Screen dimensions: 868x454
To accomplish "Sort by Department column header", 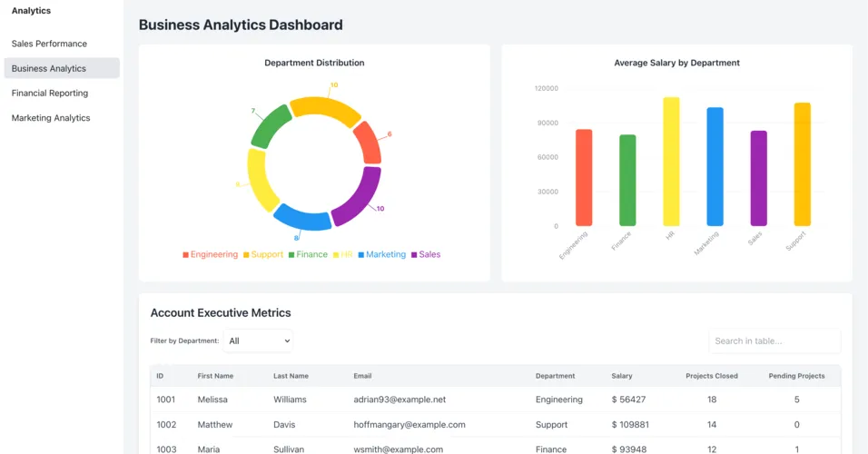I will tap(556, 376).
